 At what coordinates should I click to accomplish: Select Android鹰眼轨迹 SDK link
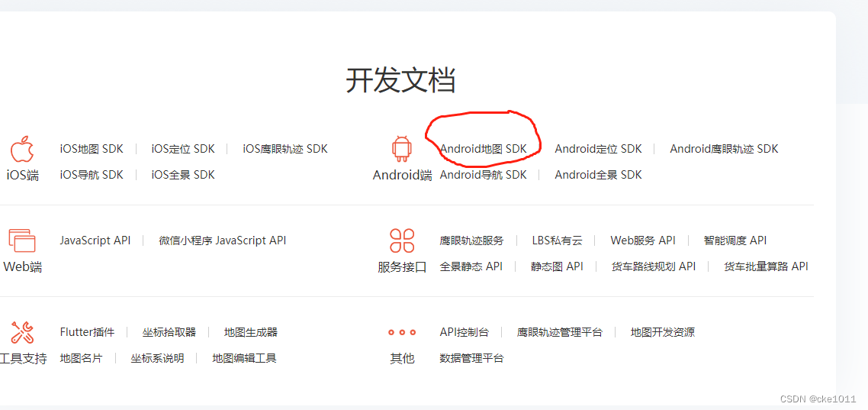click(724, 148)
